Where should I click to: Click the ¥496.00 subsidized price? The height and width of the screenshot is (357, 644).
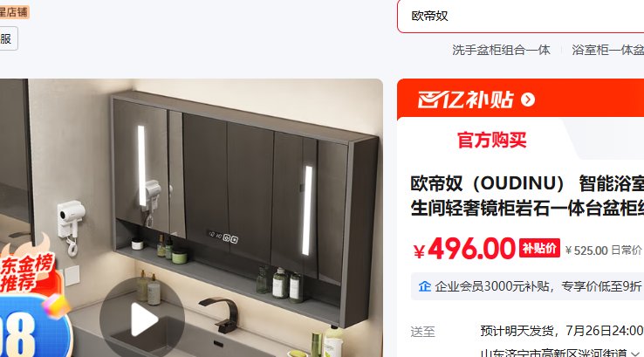tap(464, 249)
